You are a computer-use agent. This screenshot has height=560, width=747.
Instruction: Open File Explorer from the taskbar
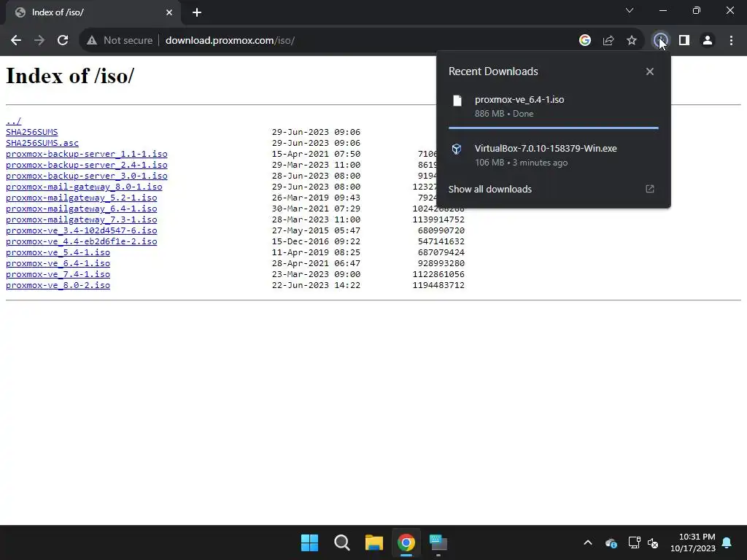coord(374,542)
